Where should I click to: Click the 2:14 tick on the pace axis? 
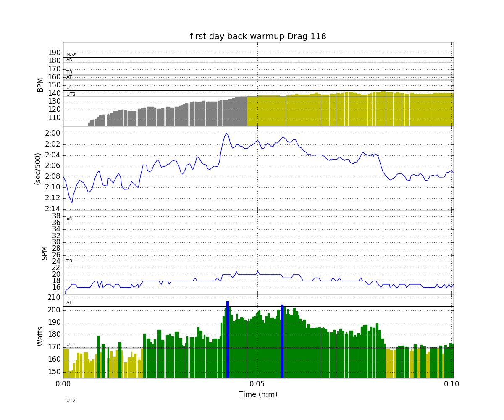pos(53,209)
